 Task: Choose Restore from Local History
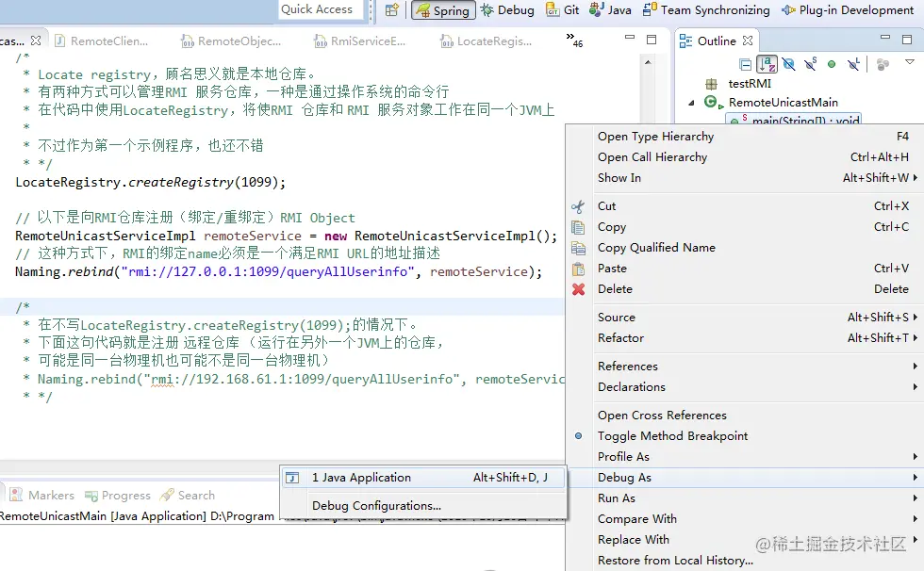point(744,561)
